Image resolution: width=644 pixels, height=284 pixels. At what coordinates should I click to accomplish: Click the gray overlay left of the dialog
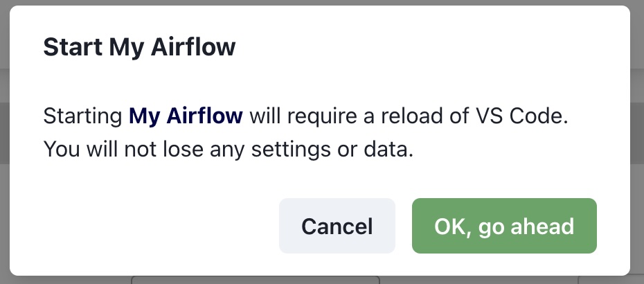click(x=5, y=142)
